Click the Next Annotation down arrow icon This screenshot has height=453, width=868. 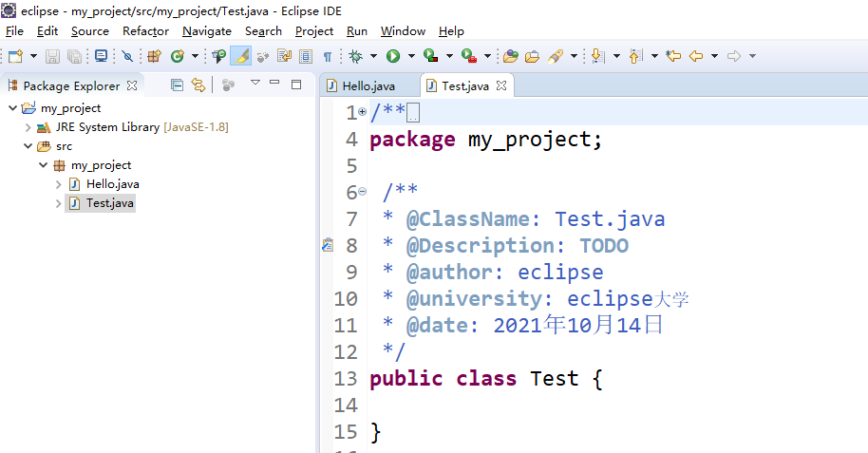598,56
